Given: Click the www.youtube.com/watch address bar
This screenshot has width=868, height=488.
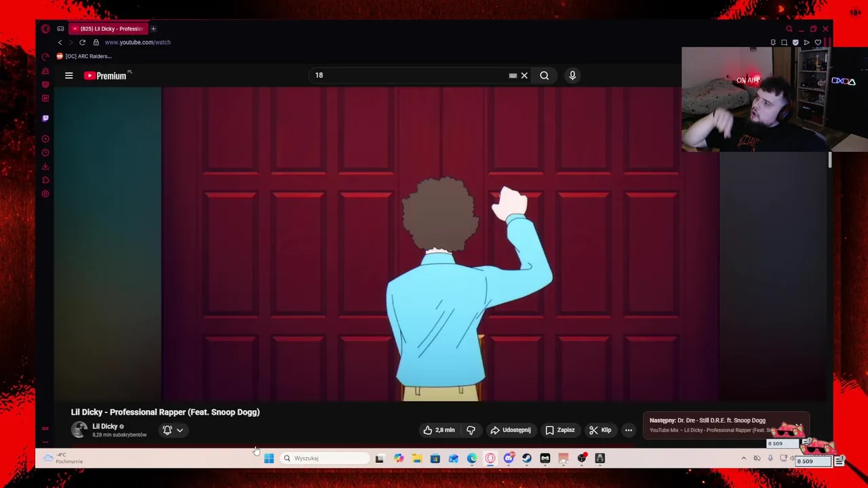Looking at the screenshot, I should click(x=138, y=42).
